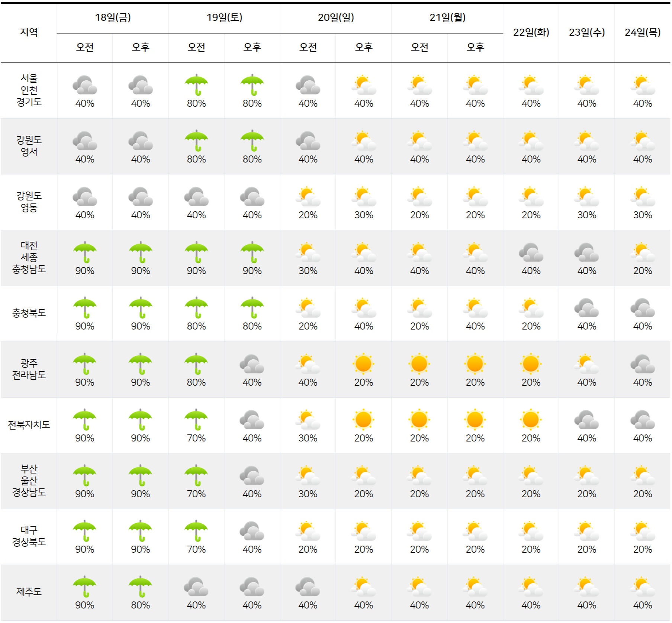Click the 80% value for 광주 전라남도 19일 오전

[196, 382]
